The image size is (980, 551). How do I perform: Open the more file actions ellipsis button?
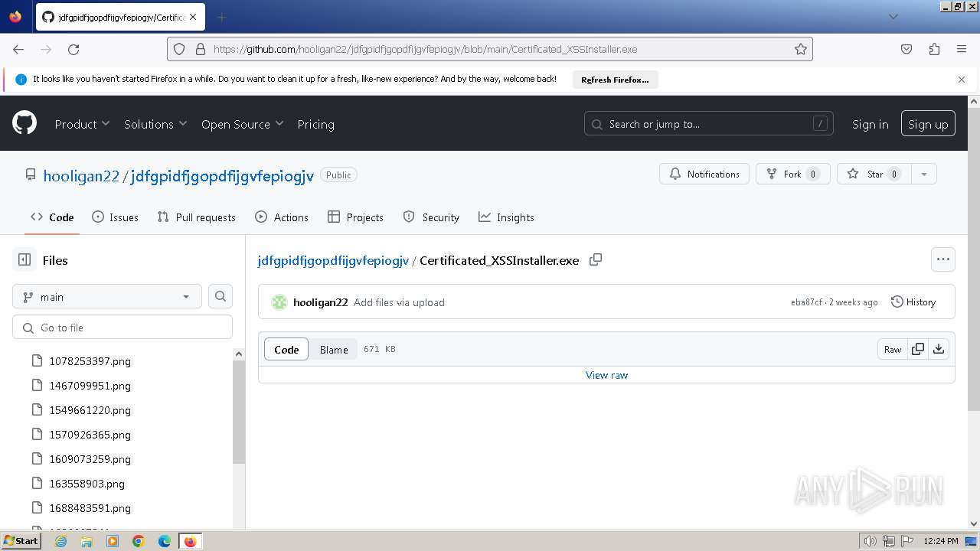[x=943, y=259]
